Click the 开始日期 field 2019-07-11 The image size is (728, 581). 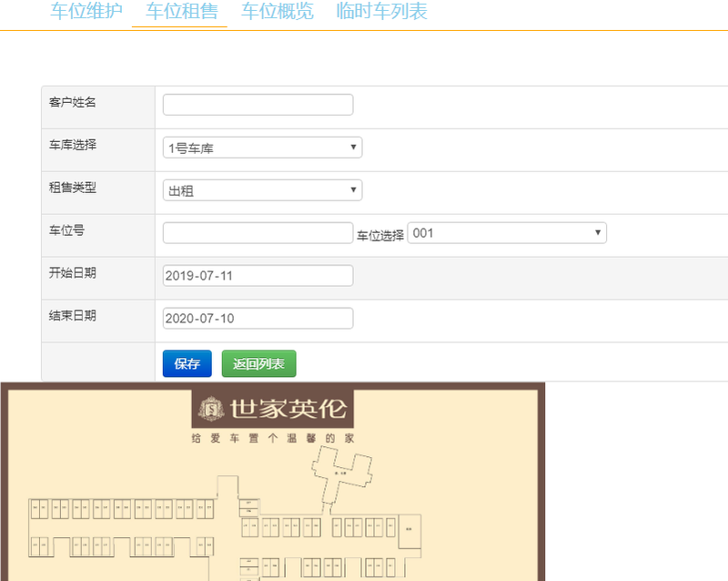(258, 276)
